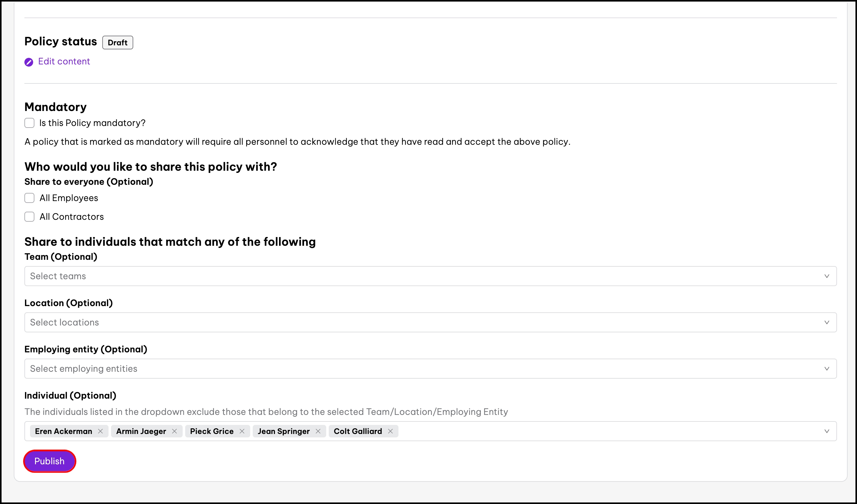857x504 pixels.
Task: Check the policy mandatory checkbox
Action: pyautogui.click(x=30, y=123)
